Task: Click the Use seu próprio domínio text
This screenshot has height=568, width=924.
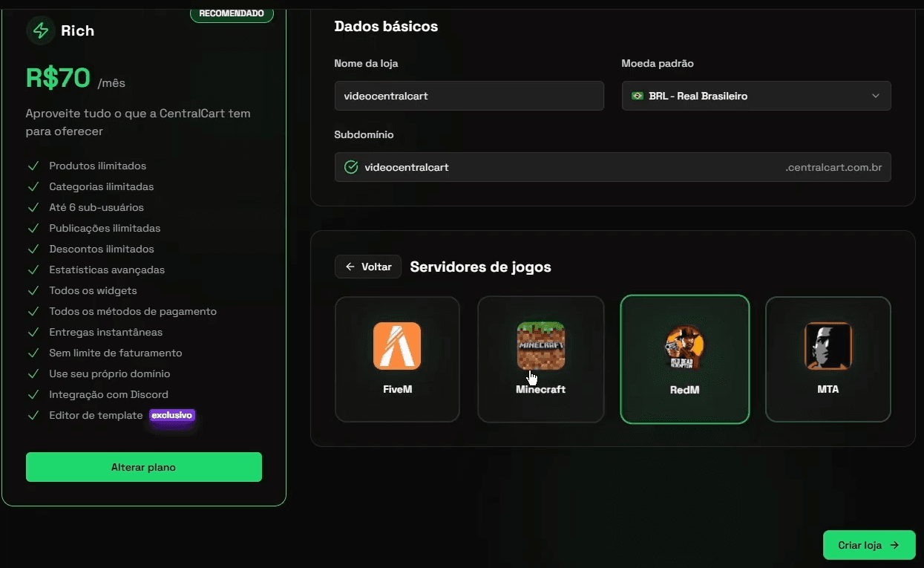Action: 110,373
